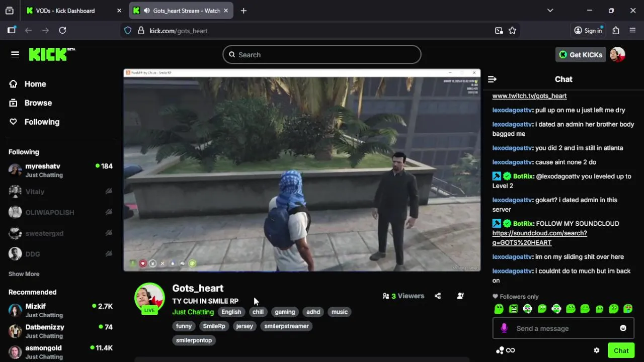Click the BotRix username in level-up message
The height and width of the screenshot is (362, 644).
coord(523,176)
